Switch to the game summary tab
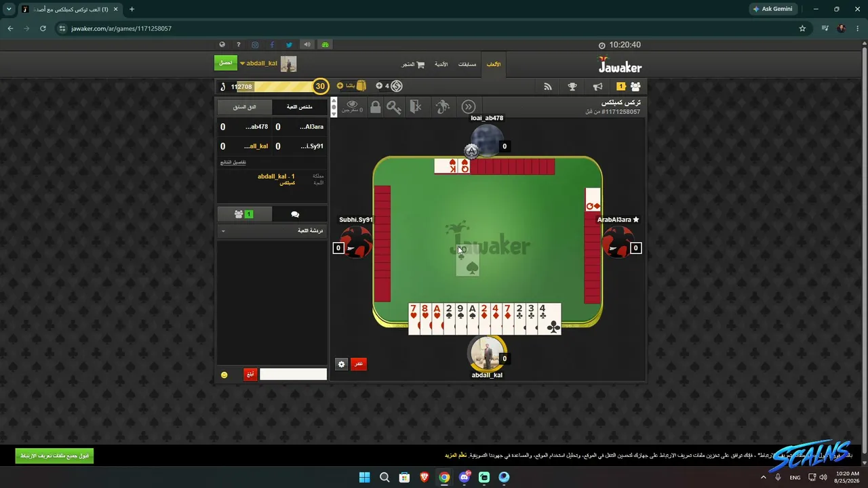Image resolution: width=868 pixels, height=488 pixels. point(299,107)
